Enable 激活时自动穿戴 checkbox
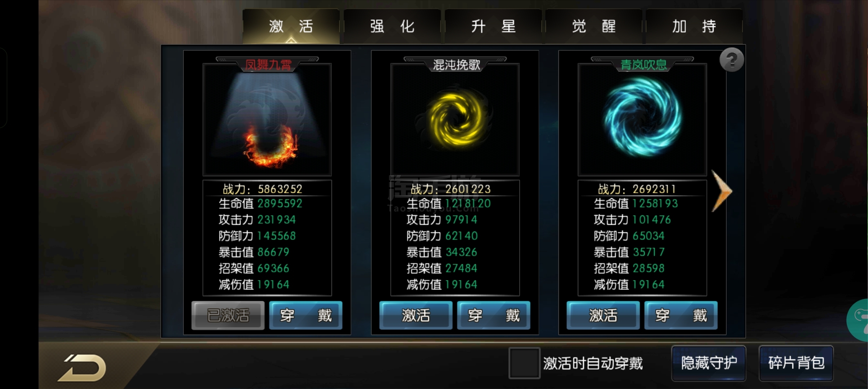This screenshot has height=389, width=868. pyautogui.click(x=524, y=363)
